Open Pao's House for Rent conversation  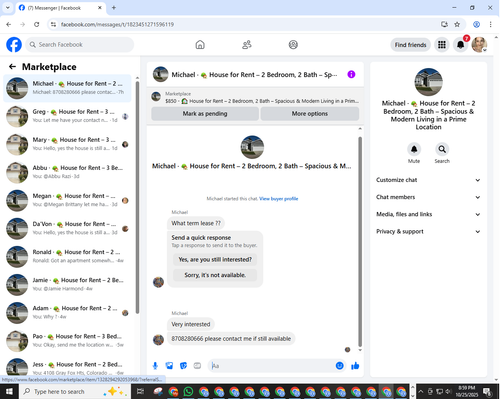(67, 341)
